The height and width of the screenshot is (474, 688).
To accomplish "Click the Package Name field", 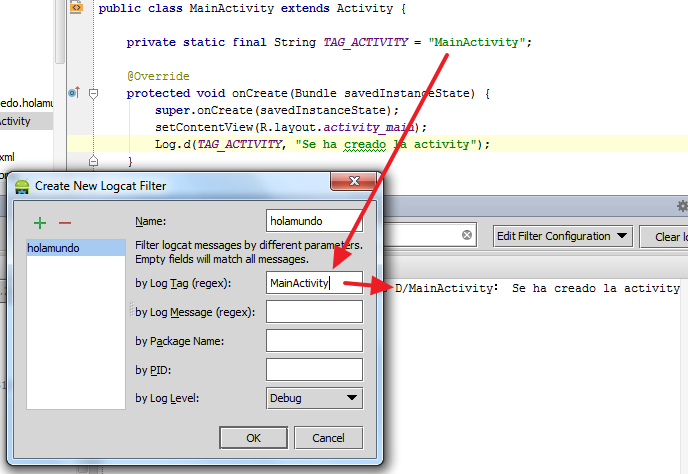I will pos(314,341).
